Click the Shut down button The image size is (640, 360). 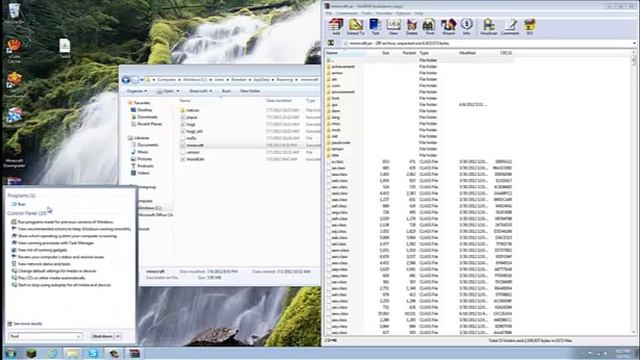coord(102,336)
